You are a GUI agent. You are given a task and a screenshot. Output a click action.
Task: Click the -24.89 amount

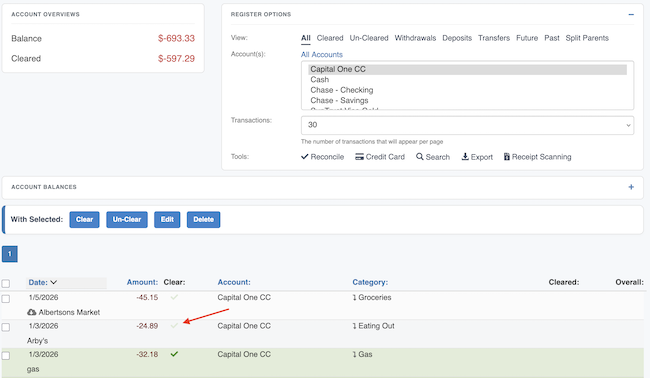(x=147, y=326)
